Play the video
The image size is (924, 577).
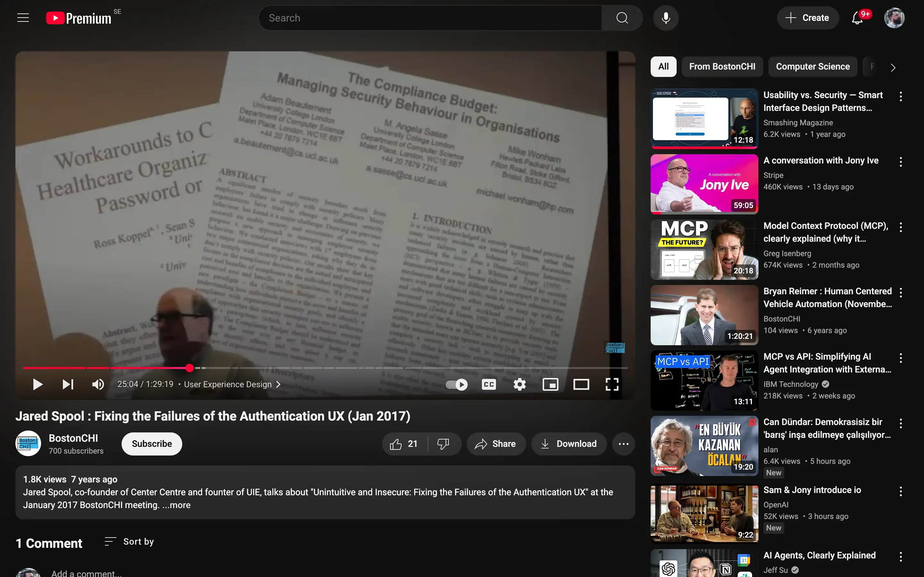pos(38,384)
